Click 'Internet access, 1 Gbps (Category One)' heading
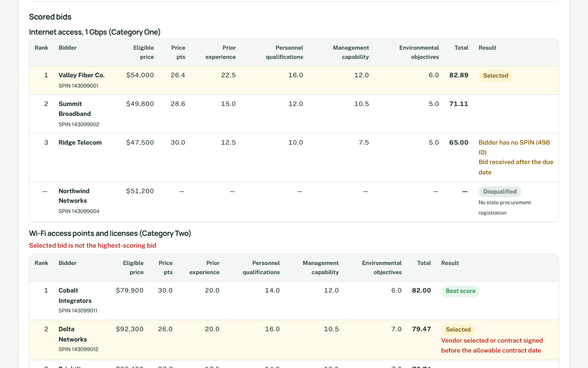 [95, 32]
